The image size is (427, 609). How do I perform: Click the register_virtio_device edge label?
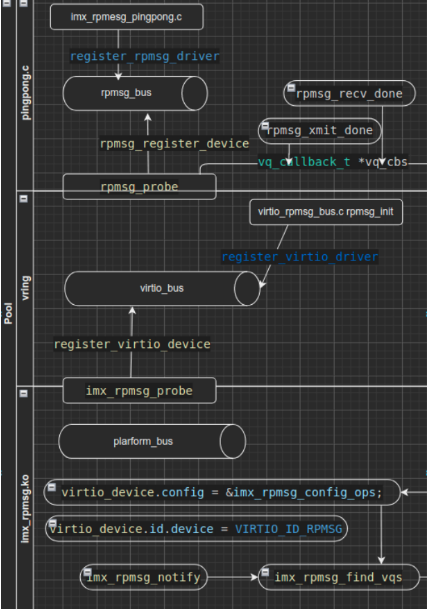pos(132,344)
